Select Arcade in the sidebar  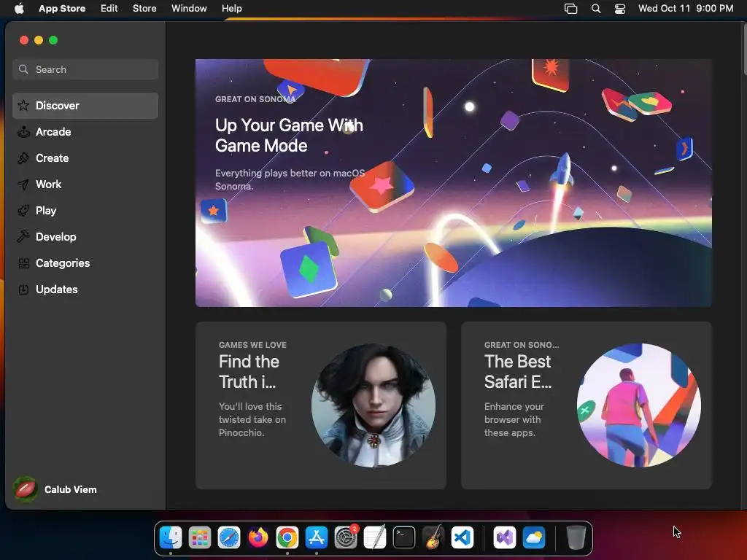[x=85, y=132]
